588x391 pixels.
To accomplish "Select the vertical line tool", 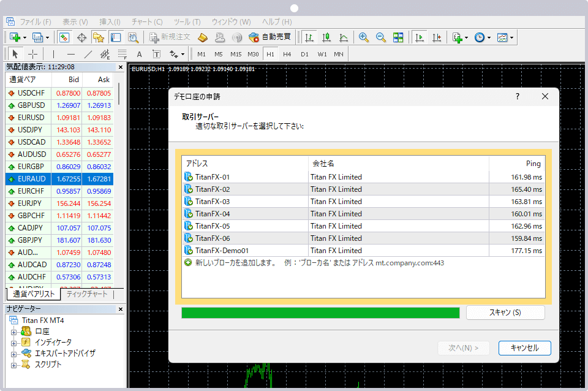I will coord(53,54).
